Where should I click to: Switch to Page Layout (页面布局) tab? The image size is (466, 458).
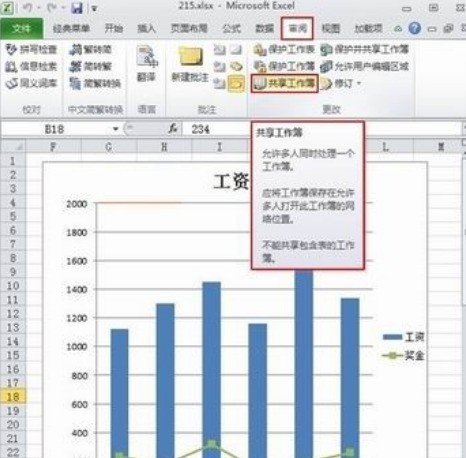pos(189,29)
